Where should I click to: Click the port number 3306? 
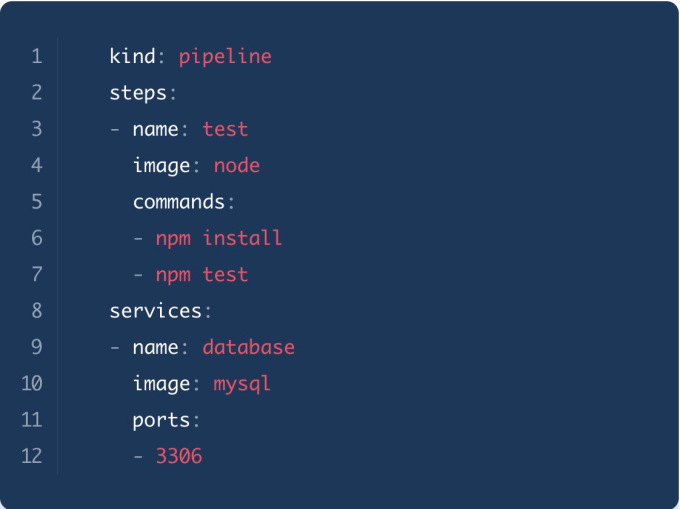[x=179, y=457]
